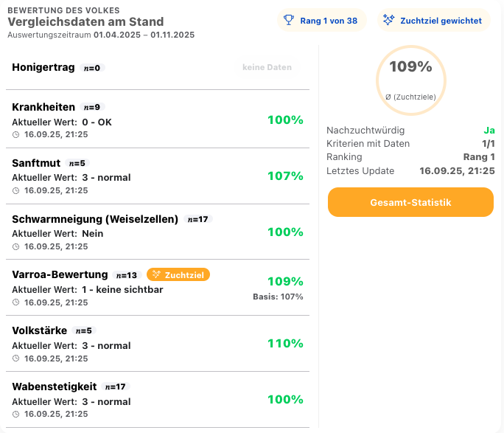Click clock icon under Schwarmneigung
This screenshot has height=433, width=504.
16,246
